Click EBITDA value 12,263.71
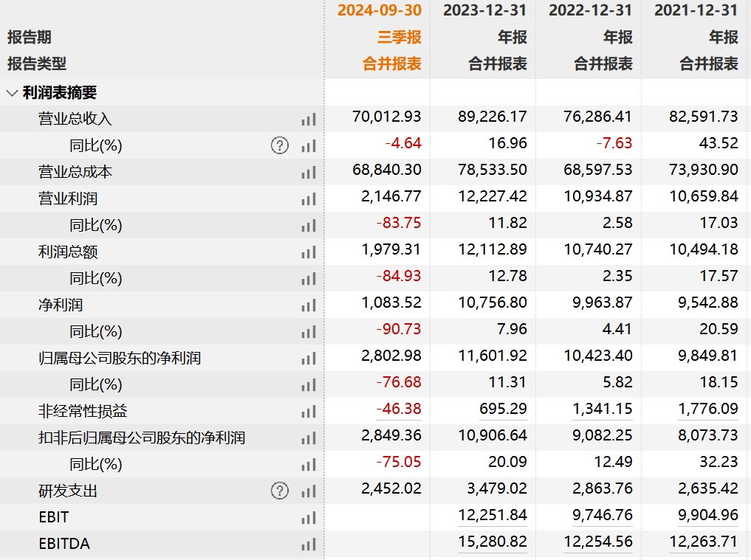This screenshot has width=751, height=560. coord(704,542)
